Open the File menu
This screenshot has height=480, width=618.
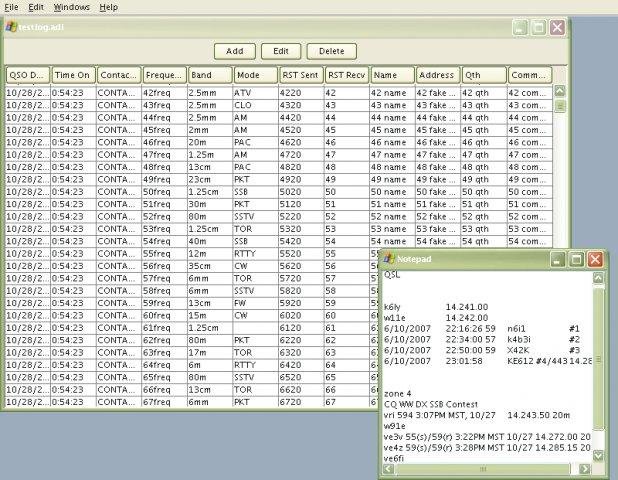[11, 7]
